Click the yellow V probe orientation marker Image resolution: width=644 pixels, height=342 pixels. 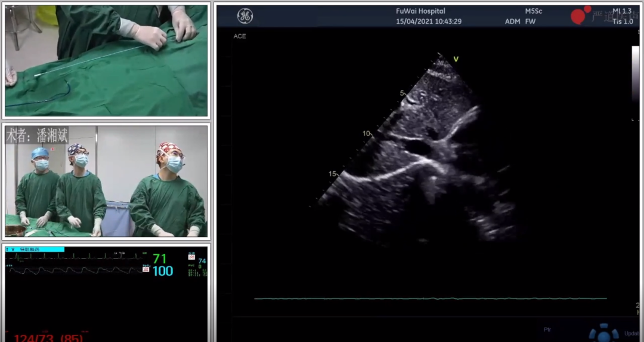pyautogui.click(x=456, y=59)
